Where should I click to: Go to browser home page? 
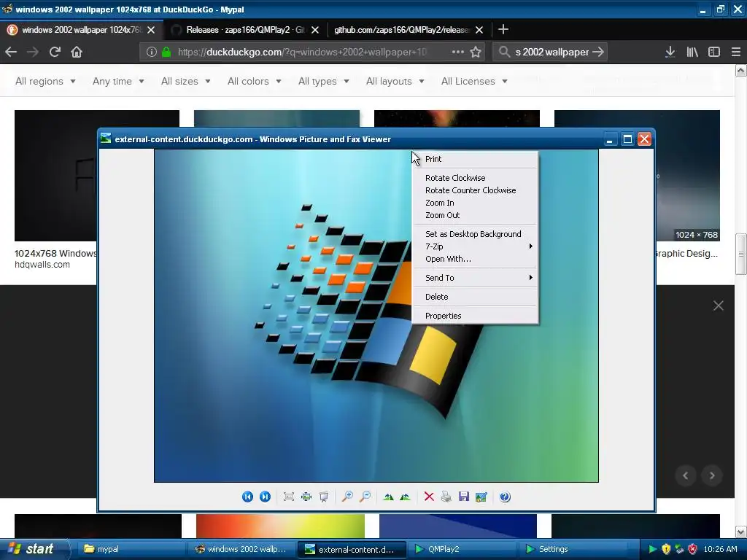pyautogui.click(x=76, y=52)
